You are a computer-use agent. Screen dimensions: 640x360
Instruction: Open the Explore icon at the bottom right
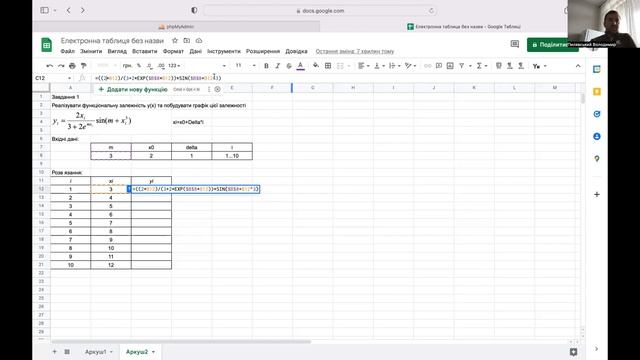click(573, 352)
